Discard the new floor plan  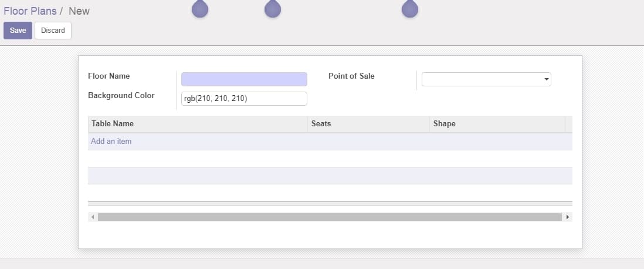coord(53,31)
